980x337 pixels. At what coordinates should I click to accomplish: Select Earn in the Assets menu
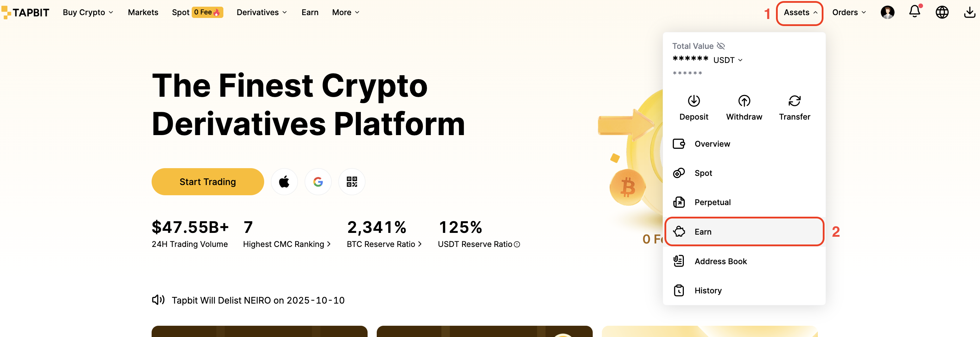[x=744, y=231]
